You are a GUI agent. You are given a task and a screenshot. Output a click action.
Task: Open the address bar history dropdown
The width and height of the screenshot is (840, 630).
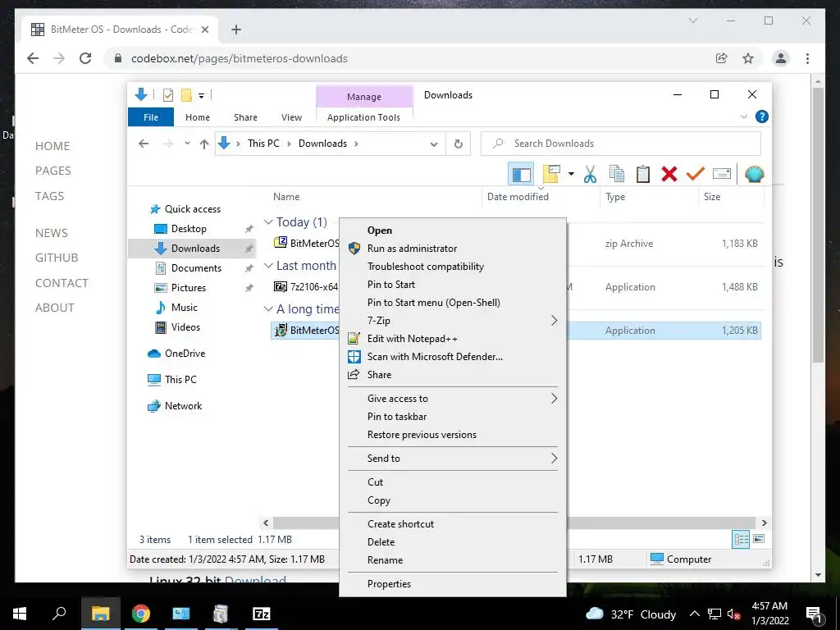coord(434,144)
